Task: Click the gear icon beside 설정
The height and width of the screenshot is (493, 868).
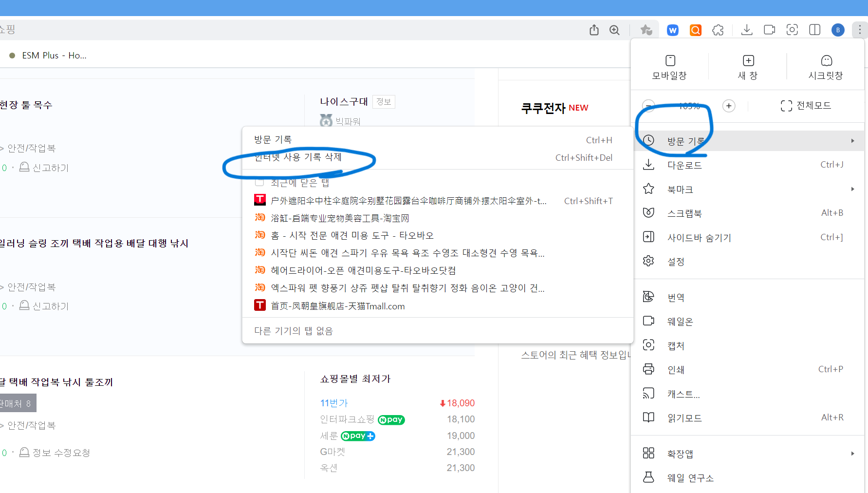Action: click(648, 261)
